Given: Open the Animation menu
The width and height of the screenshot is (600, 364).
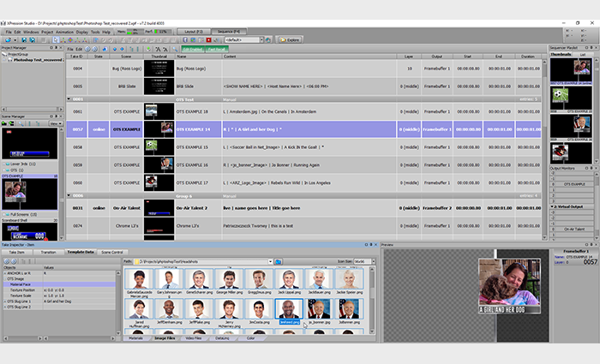Looking at the screenshot, I should click(63, 32).
